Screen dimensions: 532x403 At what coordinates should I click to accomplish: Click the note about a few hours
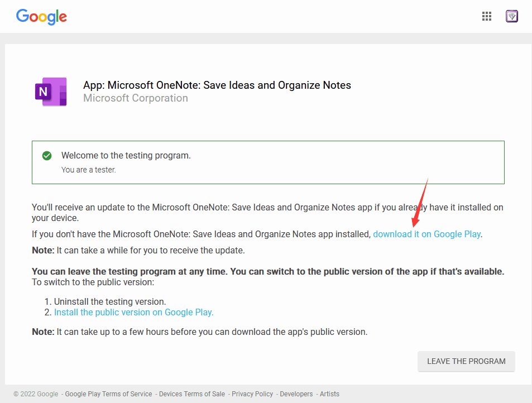point(199,332)
